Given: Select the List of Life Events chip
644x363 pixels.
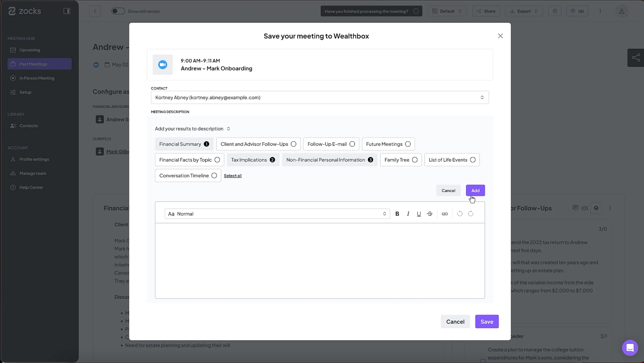Looking at the screenshot, I should pyautogui.click(x=452, y=160).
